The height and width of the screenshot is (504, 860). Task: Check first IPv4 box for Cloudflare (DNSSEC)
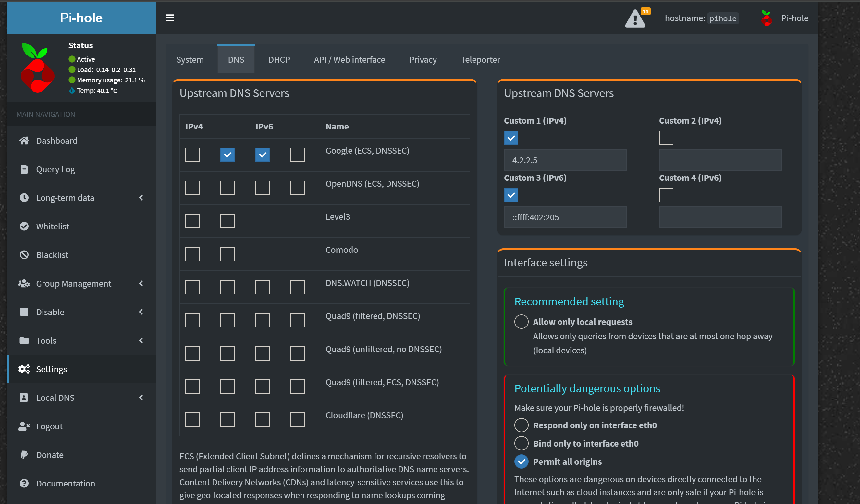(192, 420)
